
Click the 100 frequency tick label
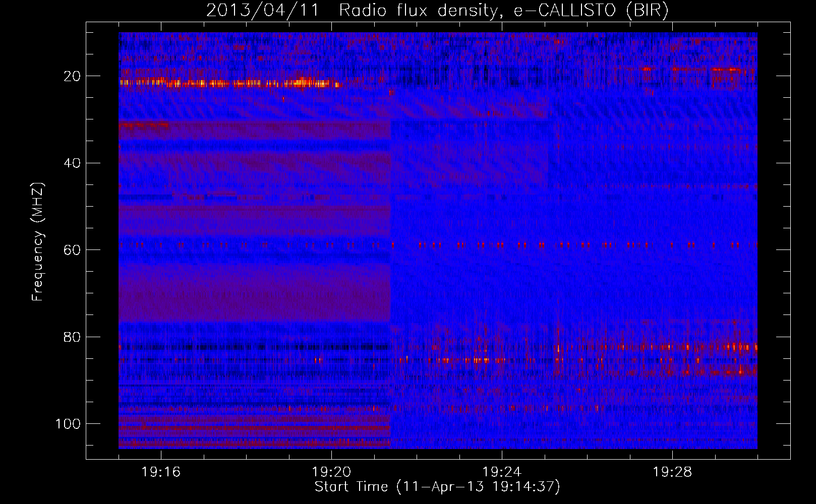coord(68,424)
